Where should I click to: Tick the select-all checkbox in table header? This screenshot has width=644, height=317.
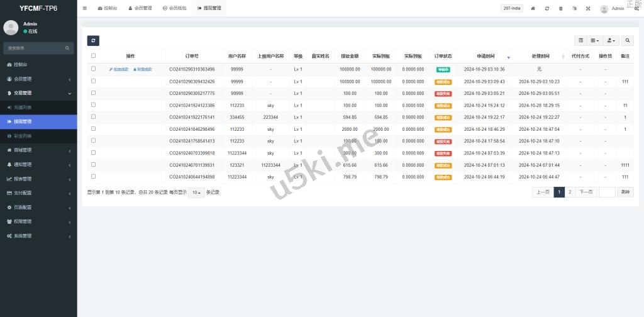tap(94, 56)
